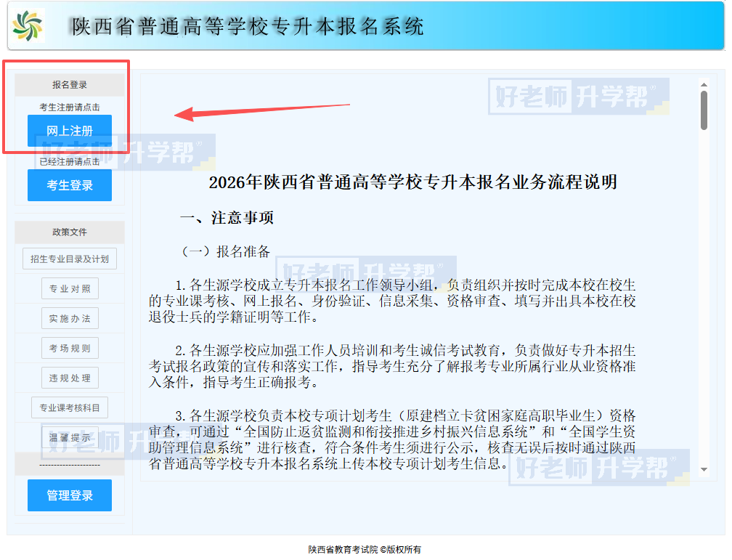Click the 已经注册请点击 label
Screen dimensions: 732x560
(x=70, y=162)
